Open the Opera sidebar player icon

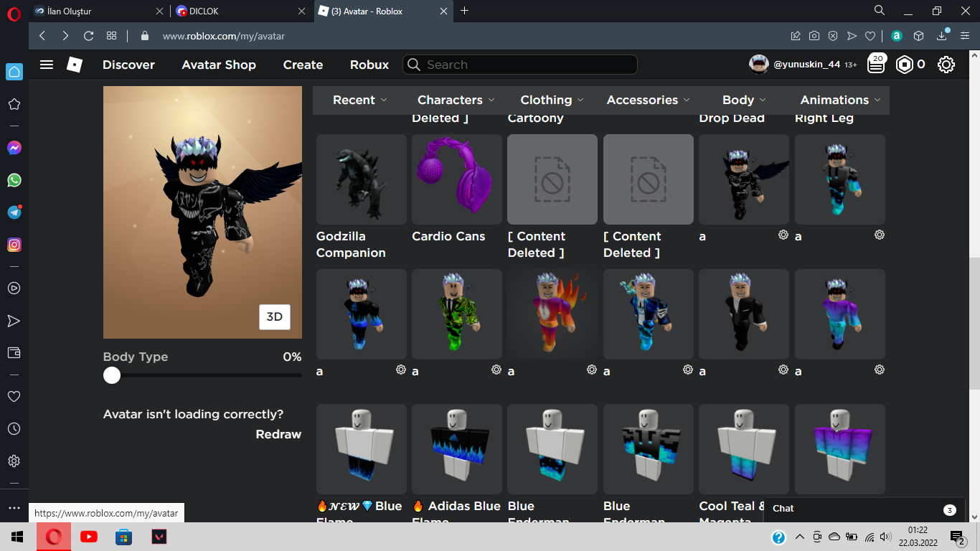pyautogui.click(x=14, y=288)
